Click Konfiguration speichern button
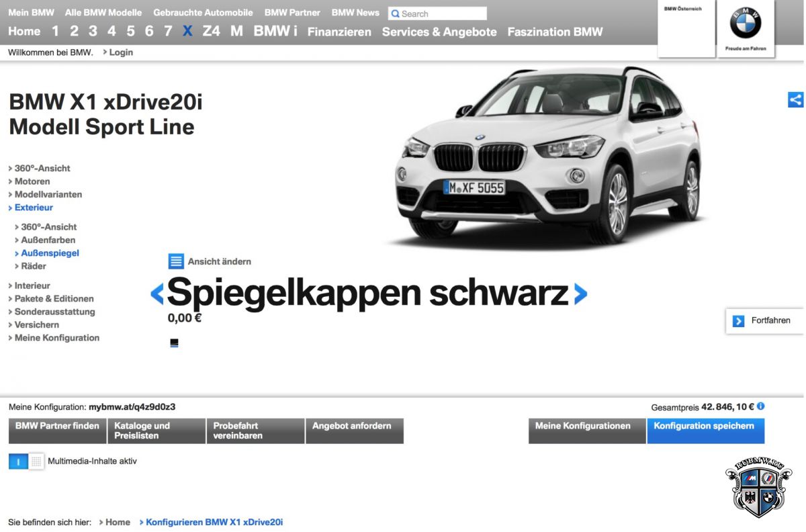Image resolution: width=806 pixels, height=532 pixels. [705, 431]
